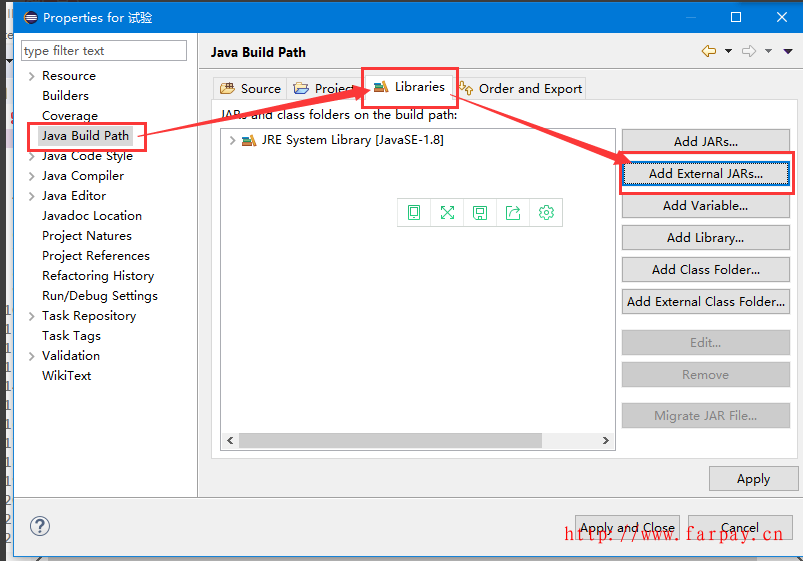Click the type filter text field
The image size is (803, 561).
[x=104, y=51]
